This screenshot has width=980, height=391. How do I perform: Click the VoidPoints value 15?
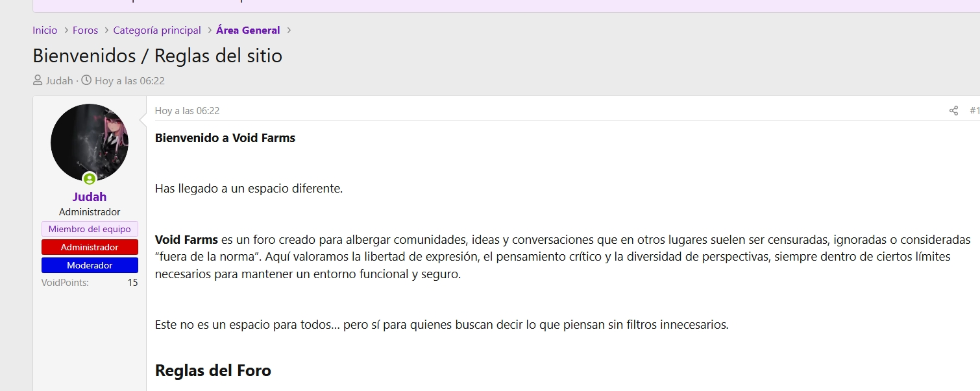(x=132, y=283)
